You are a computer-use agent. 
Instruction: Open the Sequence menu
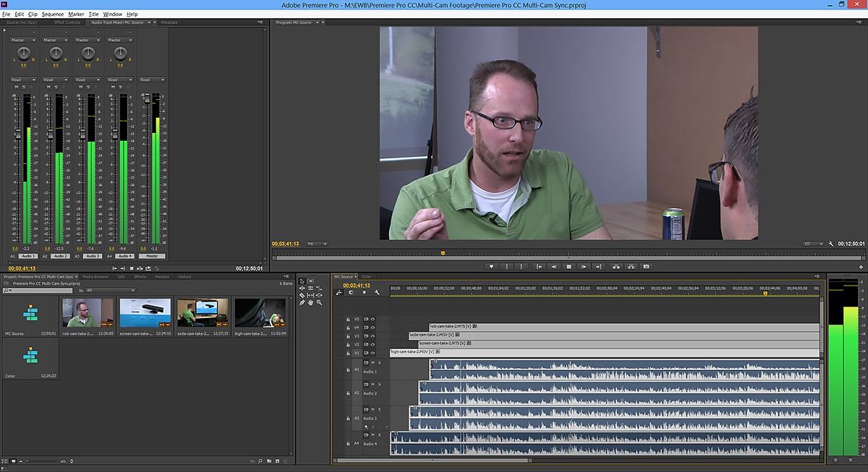52,14
